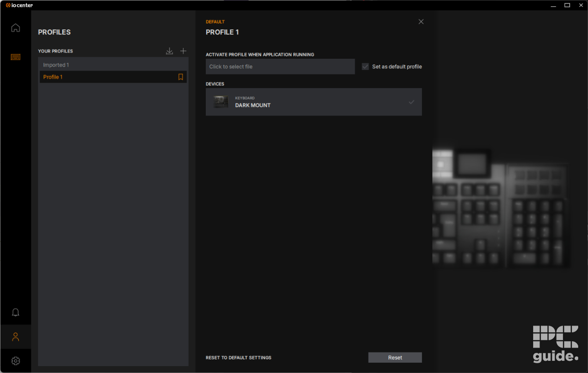Click the Dark Mount keyboard thumbnail
Screen dimensions: 588x373
tap(220, 102)
